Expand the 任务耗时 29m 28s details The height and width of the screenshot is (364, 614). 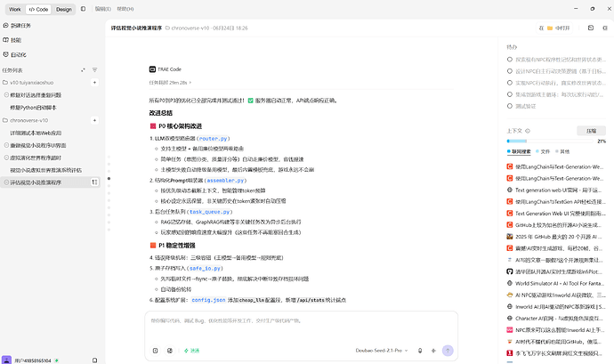tap(170, 83)
